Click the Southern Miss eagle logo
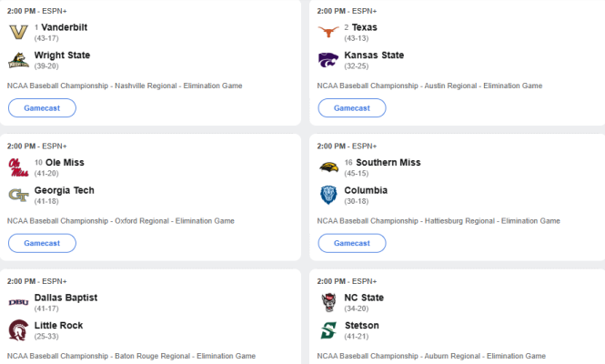Screen dimensions: 605x364 (x=328, y=167)
